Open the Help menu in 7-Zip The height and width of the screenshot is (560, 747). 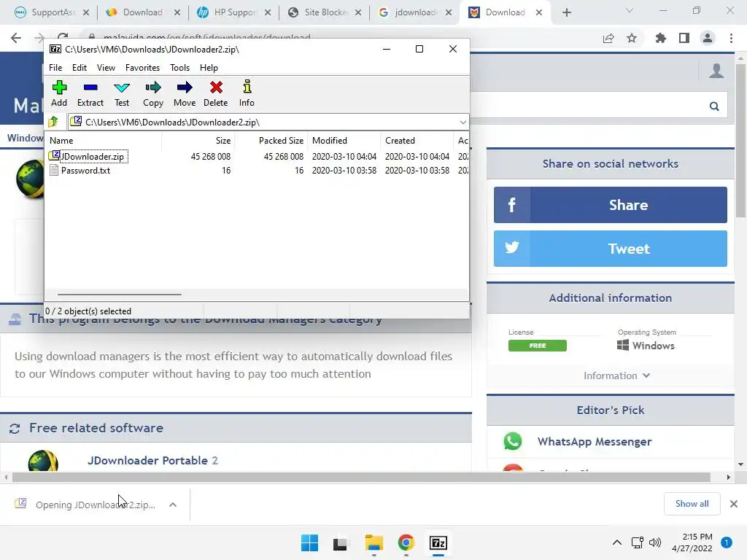[x=209, y=68]
